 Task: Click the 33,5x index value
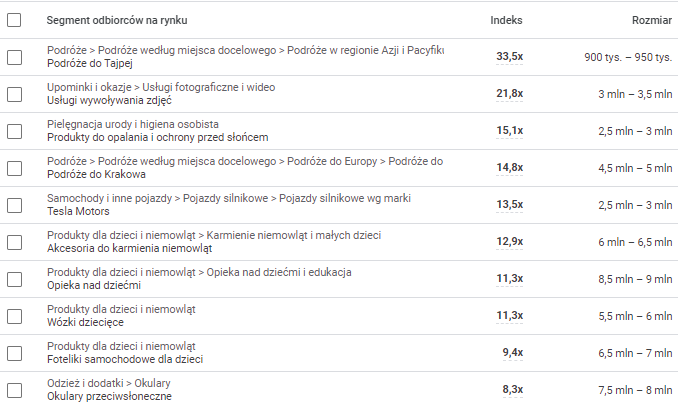click(510, 57)
